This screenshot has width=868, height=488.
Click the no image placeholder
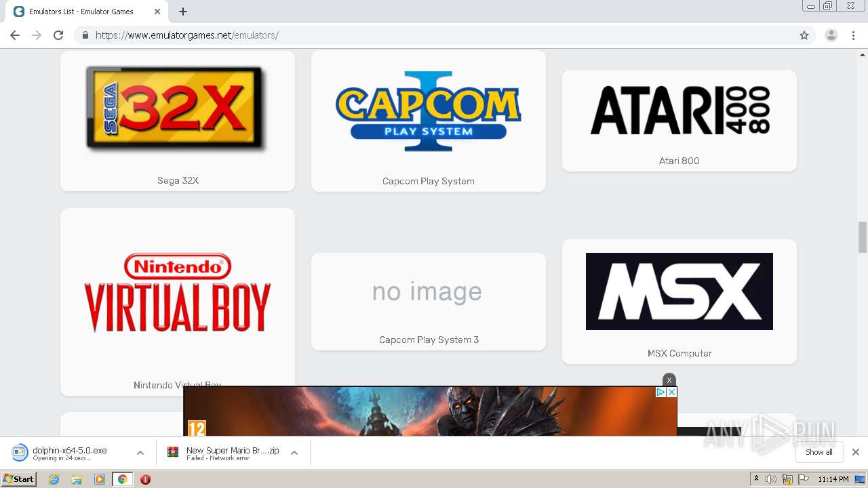point(427,291)
